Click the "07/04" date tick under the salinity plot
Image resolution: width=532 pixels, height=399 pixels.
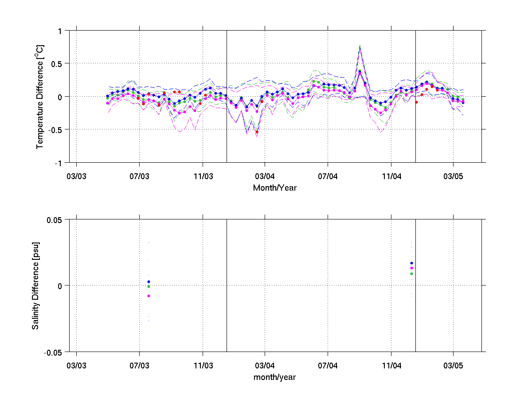pos(328,366)
